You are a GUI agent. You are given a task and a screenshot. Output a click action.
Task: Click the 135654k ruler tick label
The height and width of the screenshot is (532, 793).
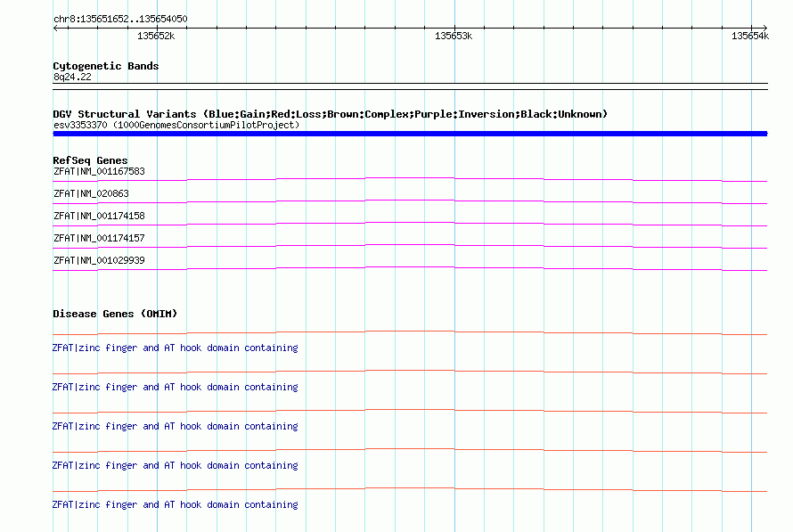[750, 36]
